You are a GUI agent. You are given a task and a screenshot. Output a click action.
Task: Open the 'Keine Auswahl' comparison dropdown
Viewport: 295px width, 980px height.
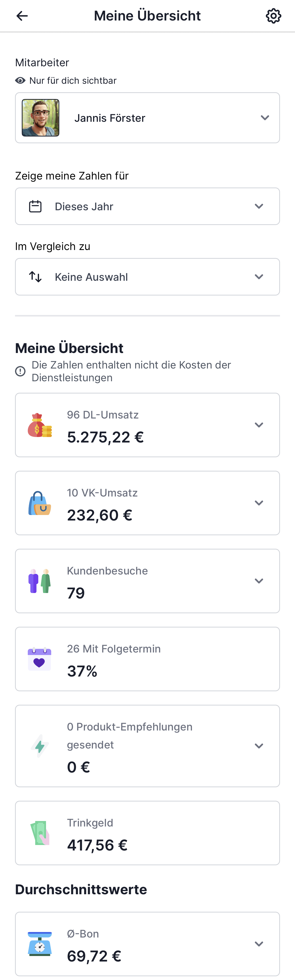coord(147,277)
